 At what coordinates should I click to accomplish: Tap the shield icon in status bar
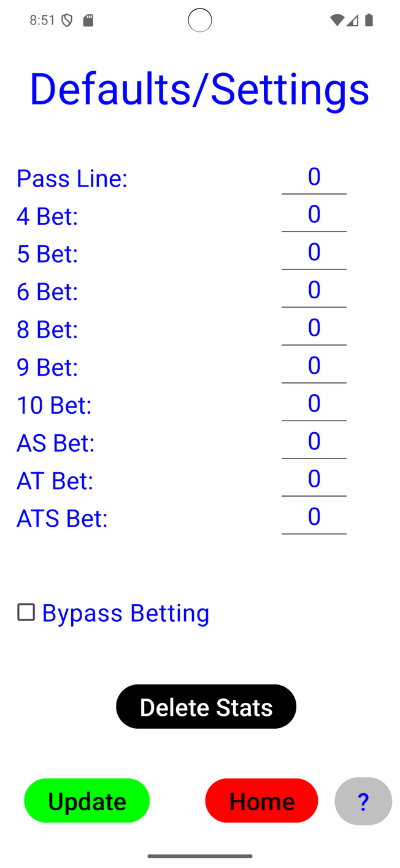point(67,20)
